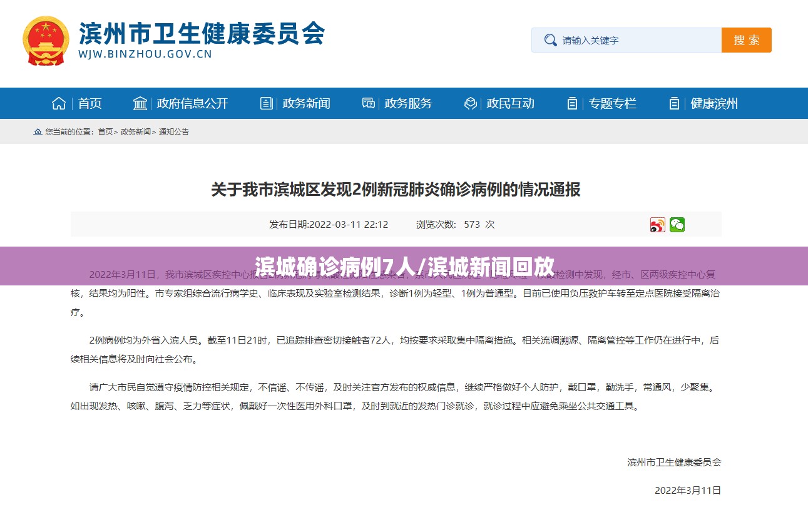
Task: Click the magnifier icon in search box
Action: [x=550, y=40]
